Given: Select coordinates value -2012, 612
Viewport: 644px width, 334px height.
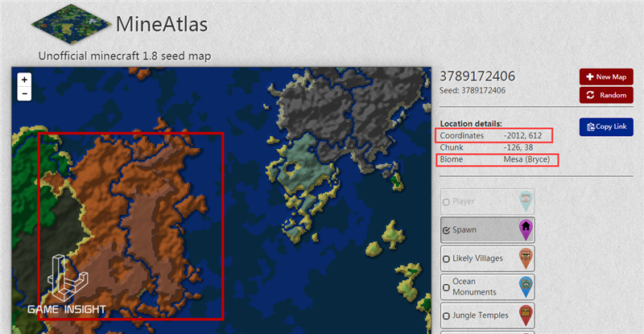Looking at the screenshot, I should pyautogui.click(x=522, y=135).
